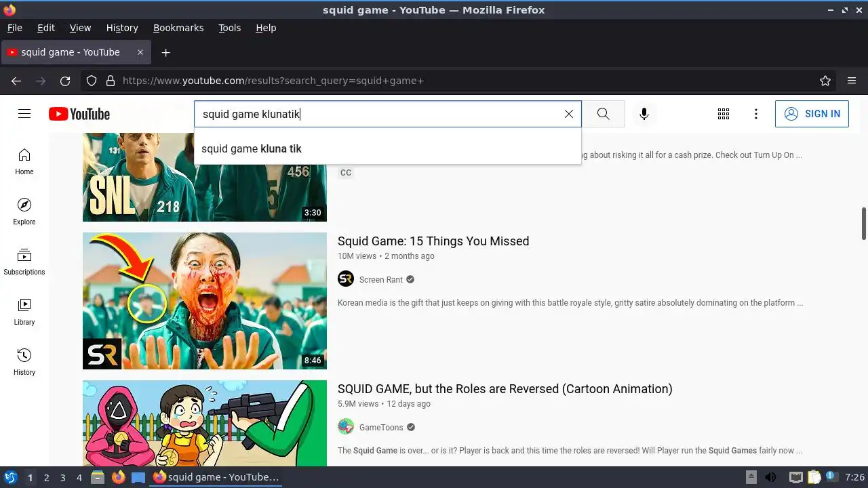Open Explore in the YouTube sidebar
The image size is (868, 488).
pos(24,212)
